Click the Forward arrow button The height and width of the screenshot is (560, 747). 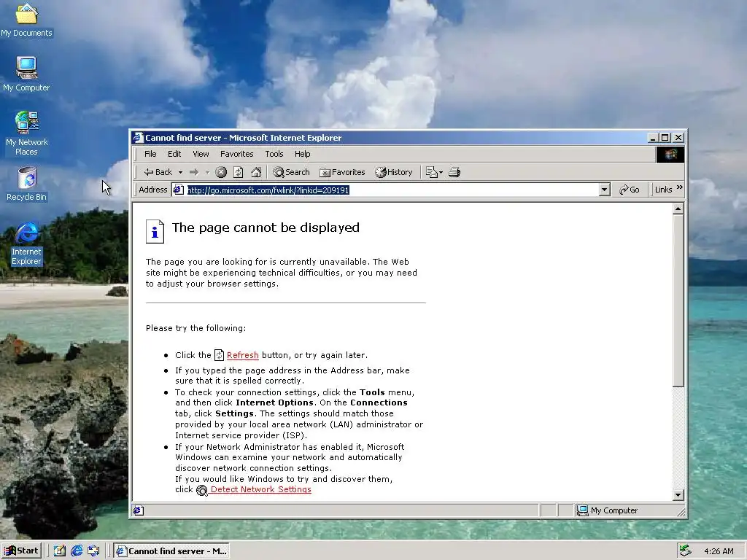(194, 172)
